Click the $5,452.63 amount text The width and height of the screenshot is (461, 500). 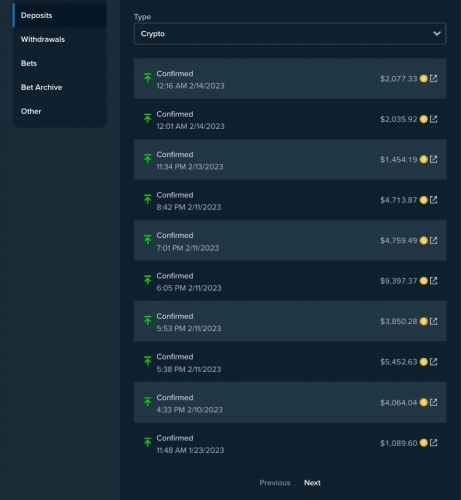click(x=399, y=362)
